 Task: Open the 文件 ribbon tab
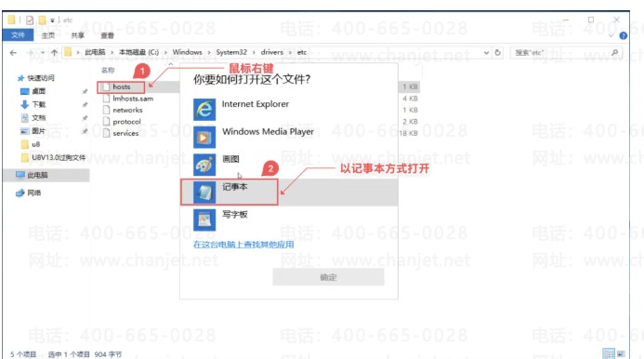pyautogui.click(x=18, y=35)
